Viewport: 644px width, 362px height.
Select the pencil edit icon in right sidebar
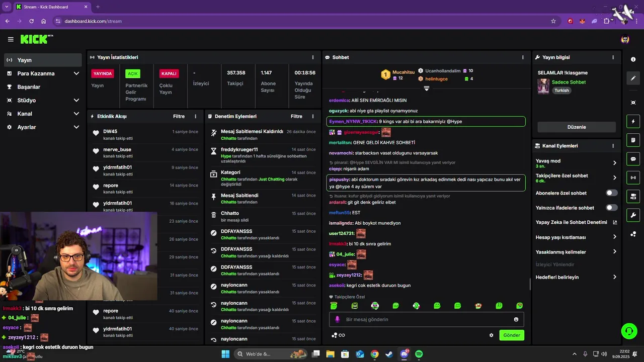click(633, 78)
